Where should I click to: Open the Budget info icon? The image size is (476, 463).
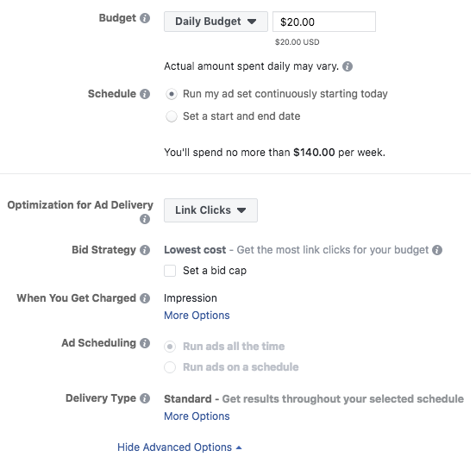(x=145, y=18)
